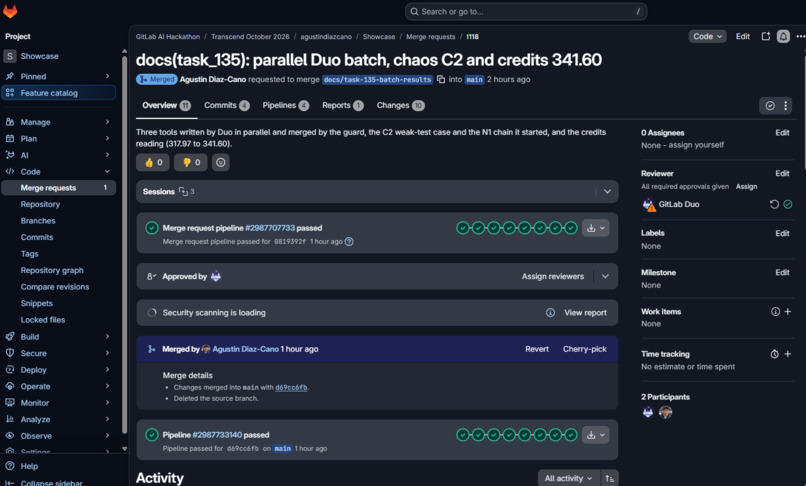806x486 pixels.
Task: Mark as done check icon
Action: pos(770,105)
